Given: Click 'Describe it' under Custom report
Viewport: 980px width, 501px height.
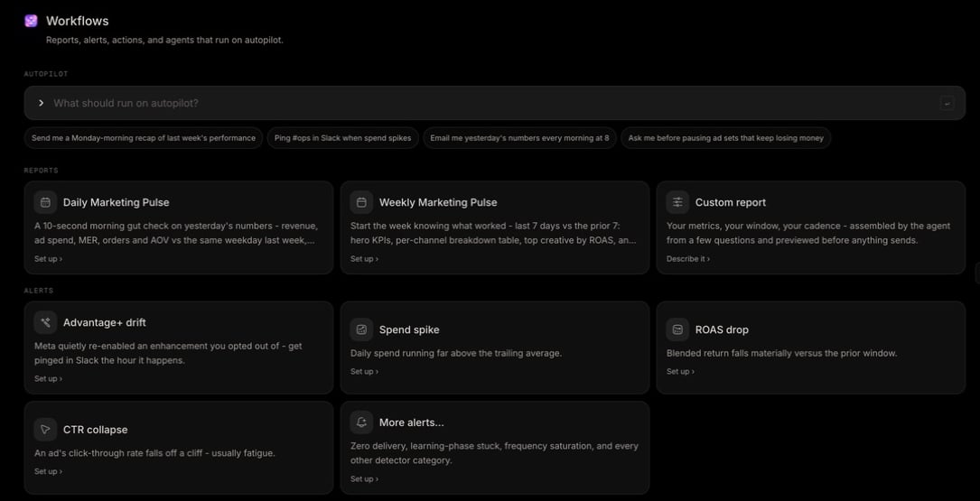Looking at the screenshot, I should [688, 258].
